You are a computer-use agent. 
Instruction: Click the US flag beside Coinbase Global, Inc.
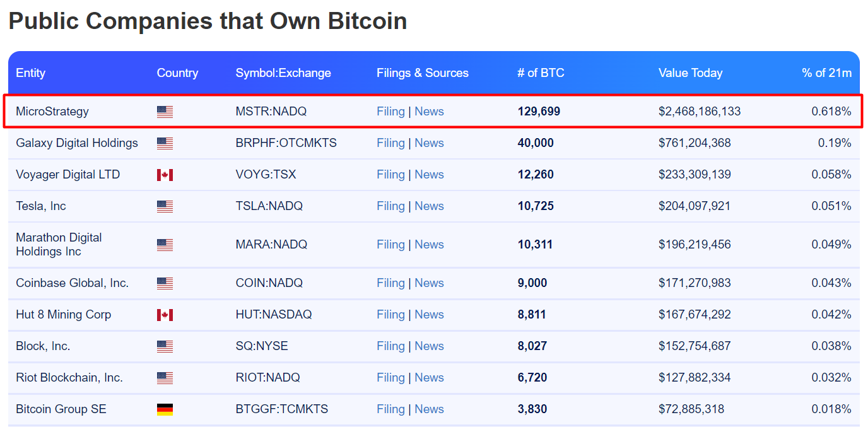click(165, 284)
